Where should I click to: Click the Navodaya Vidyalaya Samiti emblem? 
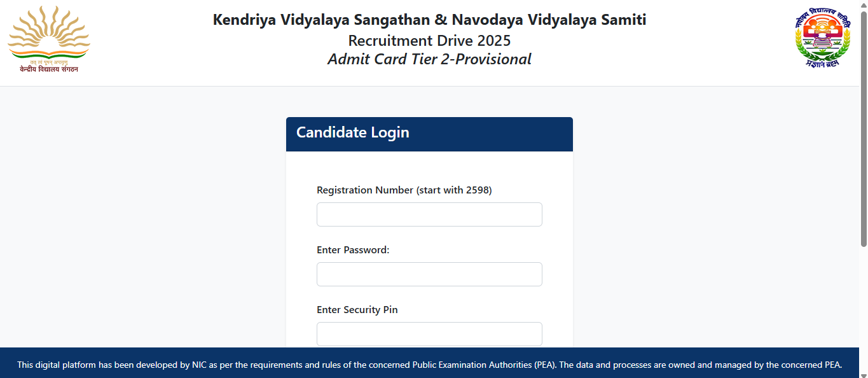[823, 38]
